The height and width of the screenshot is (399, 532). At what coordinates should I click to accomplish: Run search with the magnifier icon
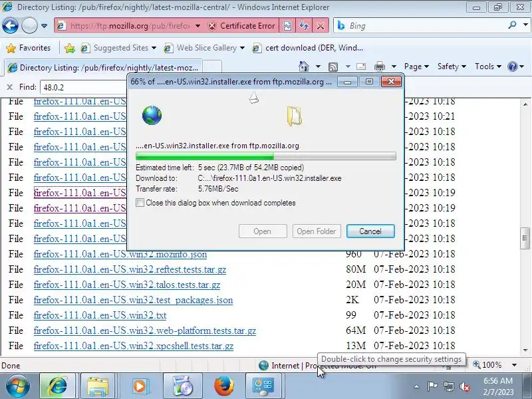pos(512,25)
